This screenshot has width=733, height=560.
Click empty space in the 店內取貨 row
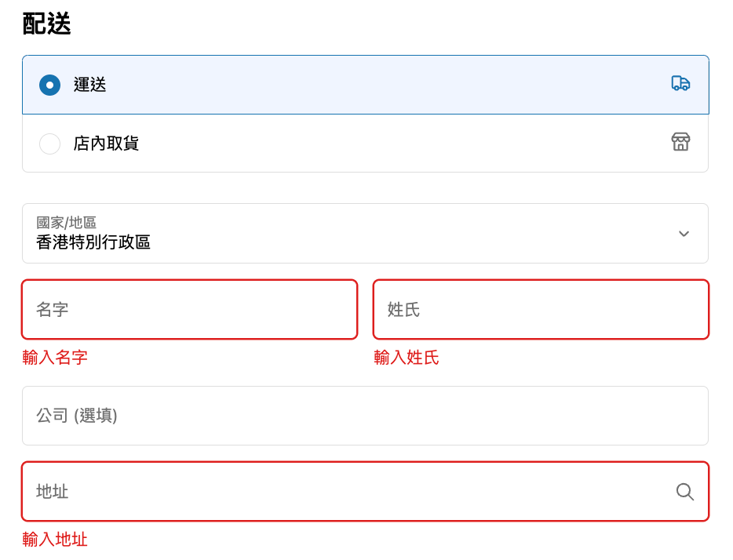tap(392, 144)
